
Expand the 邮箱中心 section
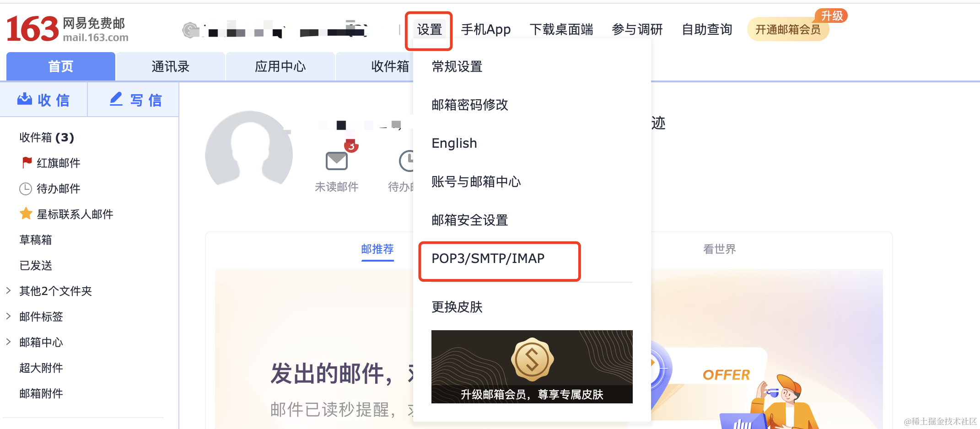40,342
